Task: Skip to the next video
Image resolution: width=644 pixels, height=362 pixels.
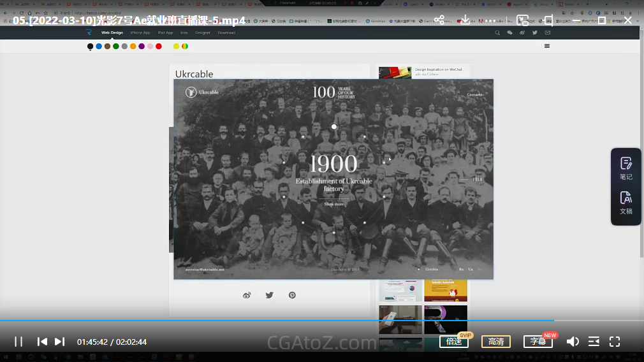Action: [x=59, y=342]
